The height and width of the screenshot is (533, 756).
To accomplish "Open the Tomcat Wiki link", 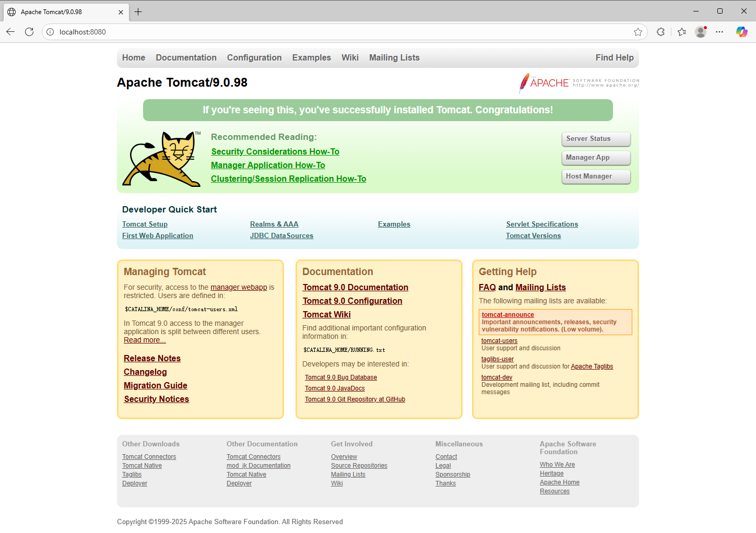I will 326,314.
